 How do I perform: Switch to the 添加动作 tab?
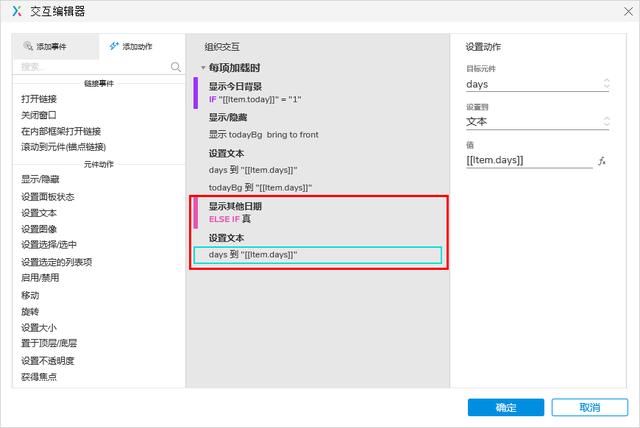pos(142,47)
